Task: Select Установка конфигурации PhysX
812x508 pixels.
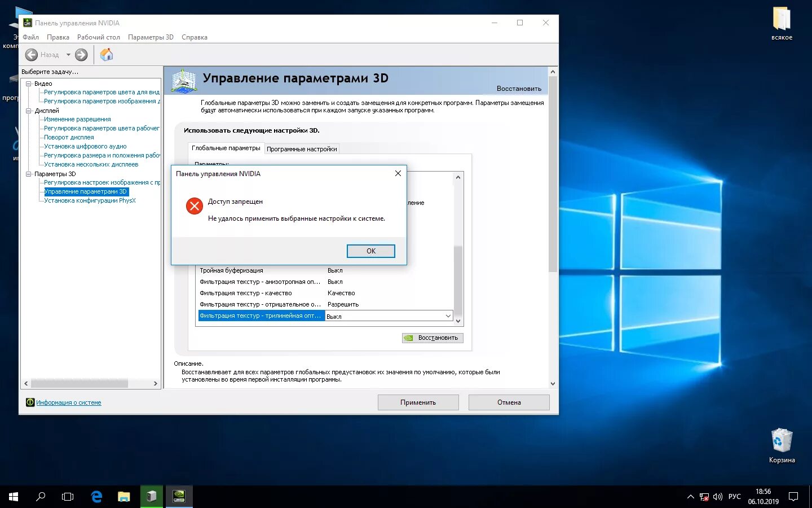Action: pyautogui.click(x=90, y=200)
